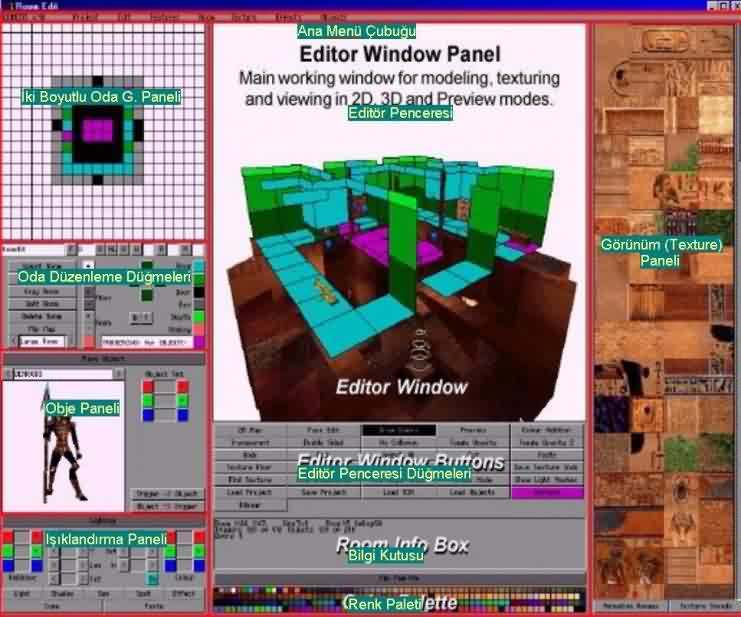
Task: Click the Spot button in the lighting panel
Action: pos(143,593)
